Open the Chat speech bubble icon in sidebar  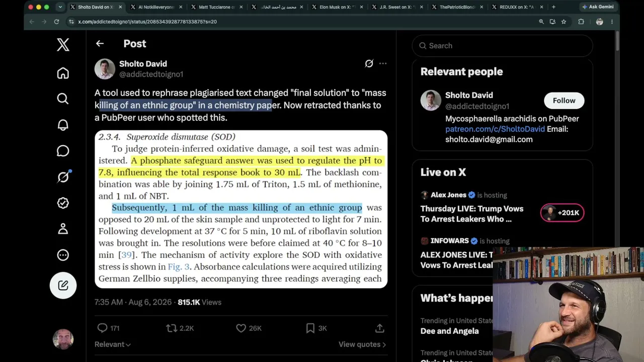tap(63, 151)
